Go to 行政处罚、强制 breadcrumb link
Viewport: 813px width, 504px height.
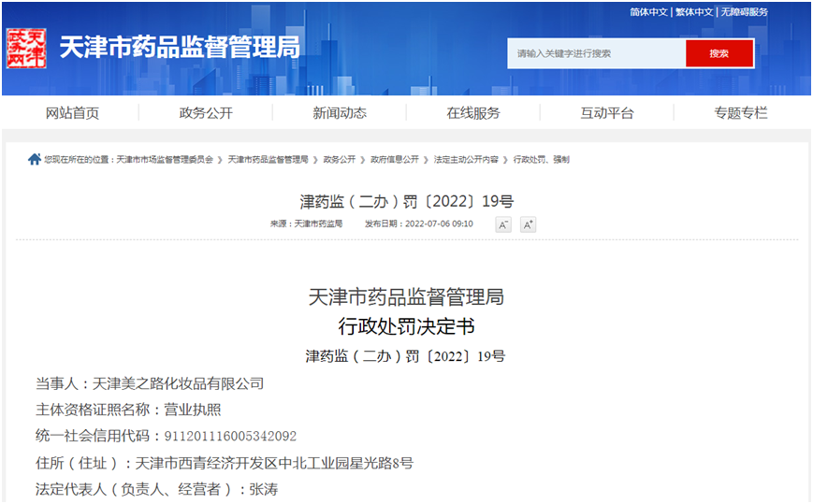pyautogui.click(x=542, y=160)
